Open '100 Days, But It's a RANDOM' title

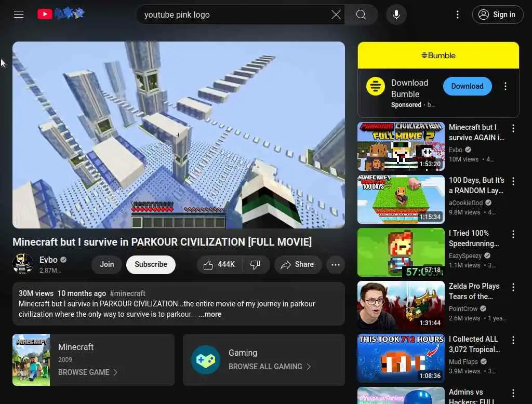[476, 185]
